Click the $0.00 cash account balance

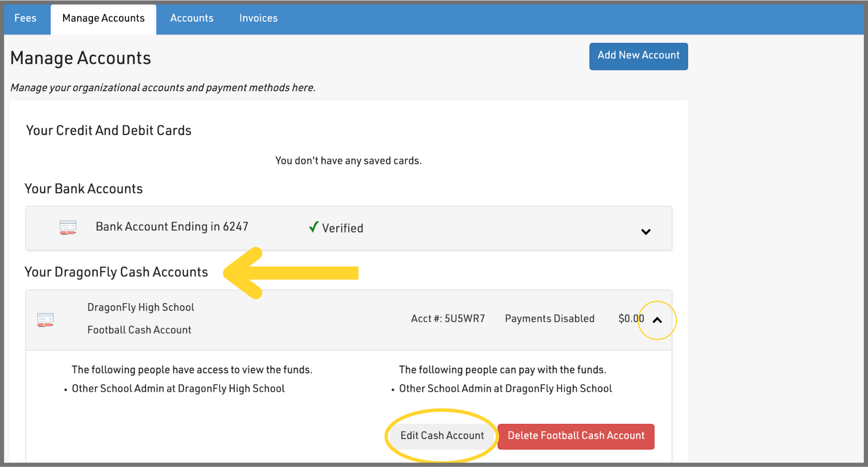[631, 319]
